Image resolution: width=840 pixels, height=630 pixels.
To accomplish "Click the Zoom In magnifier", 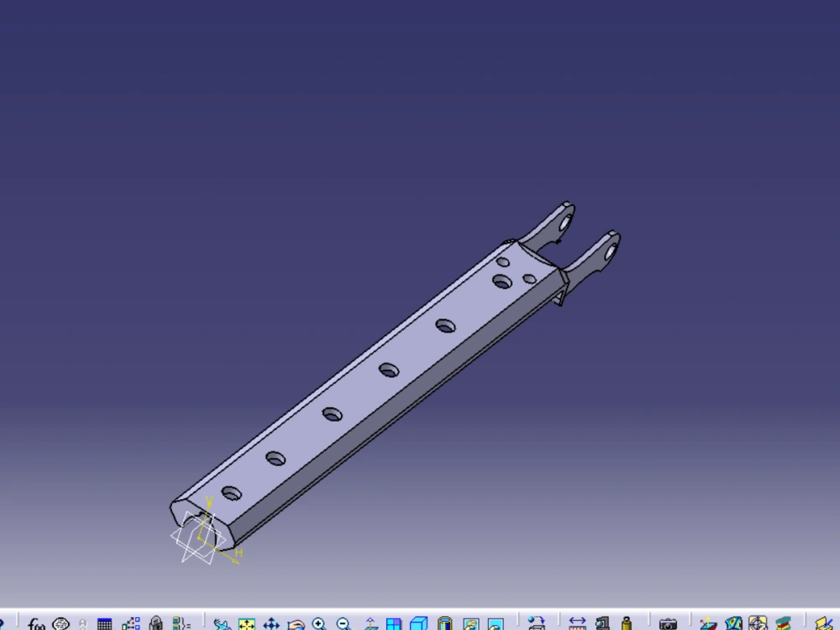I will pyautogui.click(x=320, y=624).
